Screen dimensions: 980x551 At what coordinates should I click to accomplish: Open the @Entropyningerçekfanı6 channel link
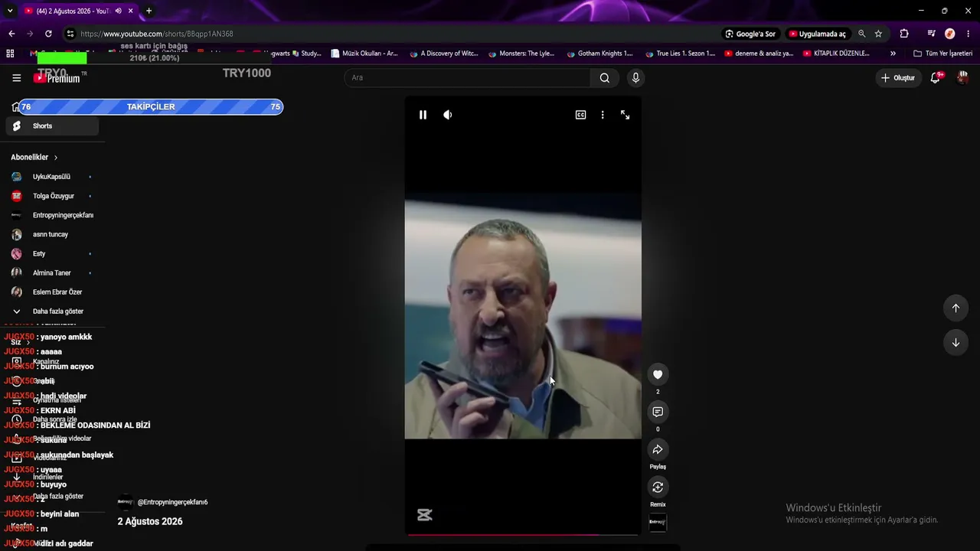point(172,502)
